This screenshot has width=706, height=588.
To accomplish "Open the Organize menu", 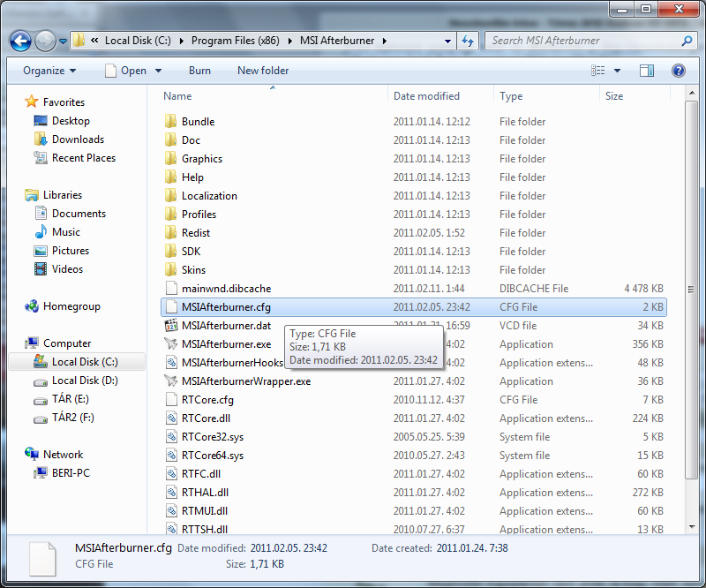I will point(49,71).
